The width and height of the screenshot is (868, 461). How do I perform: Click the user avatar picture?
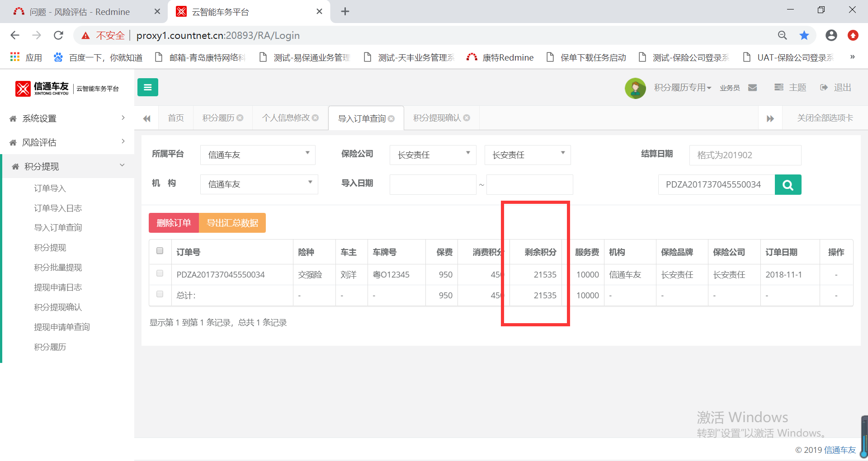(x=635, y=88)
